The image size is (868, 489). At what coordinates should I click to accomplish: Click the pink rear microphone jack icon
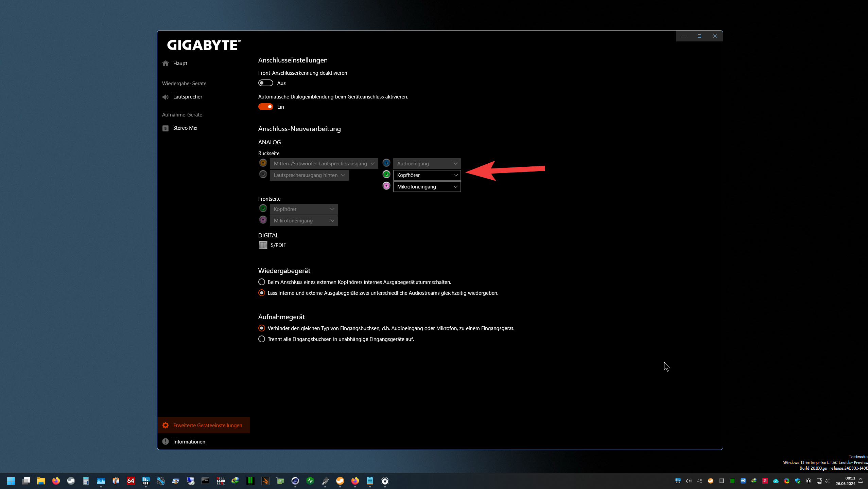[x=386, y=186]
